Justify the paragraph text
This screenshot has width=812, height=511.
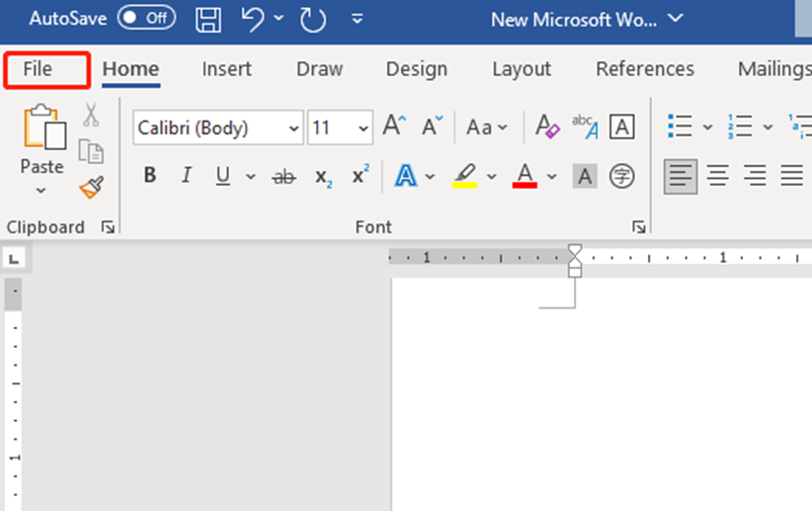792,176
